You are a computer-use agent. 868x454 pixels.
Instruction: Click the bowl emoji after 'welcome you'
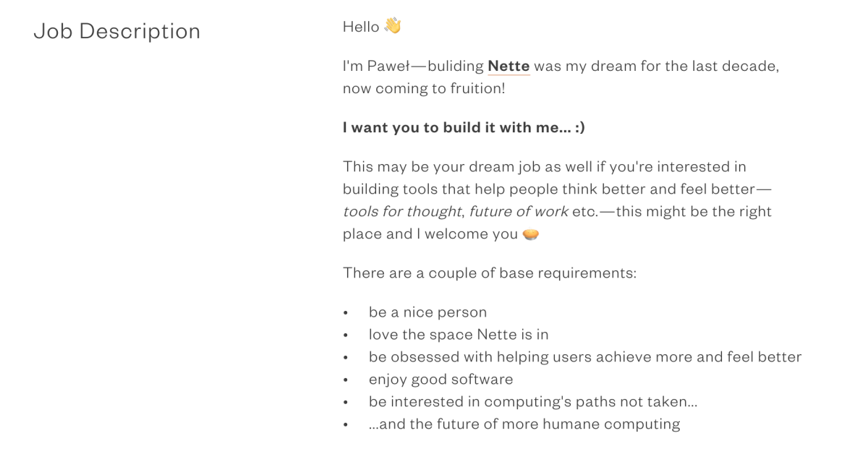pos(531,234)
